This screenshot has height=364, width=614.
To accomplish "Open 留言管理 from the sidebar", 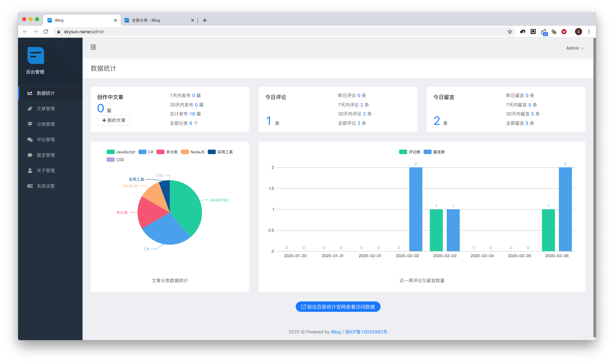I will point(46,155).
